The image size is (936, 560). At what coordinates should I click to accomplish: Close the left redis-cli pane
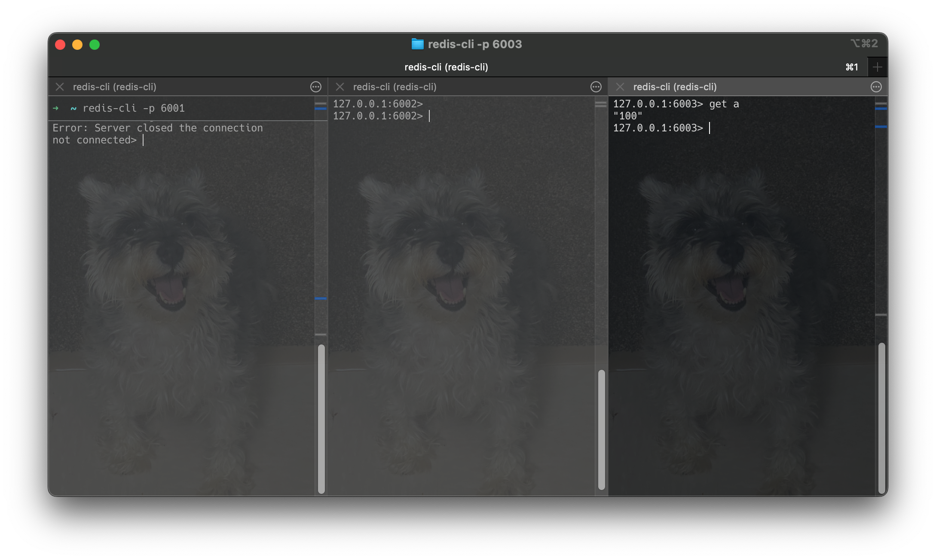[x=60, y=87]
